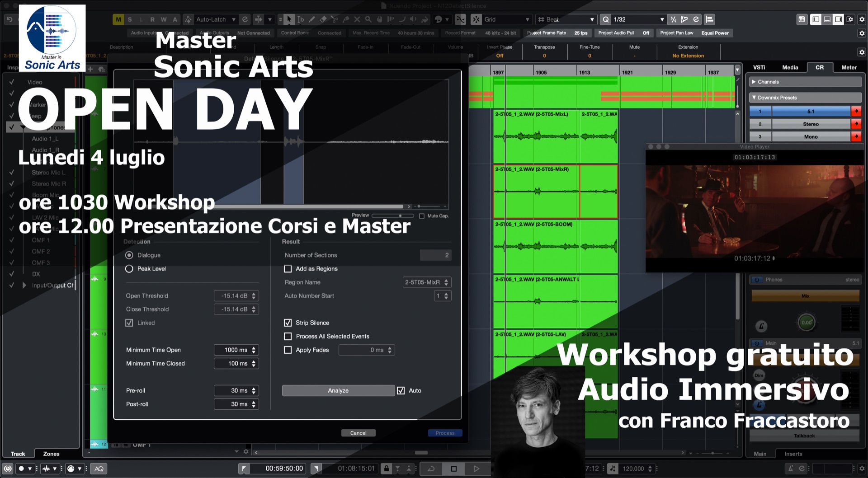Click the Region Name input field
The height and width of the screenshot is (478, 868).
coord(427,282)
